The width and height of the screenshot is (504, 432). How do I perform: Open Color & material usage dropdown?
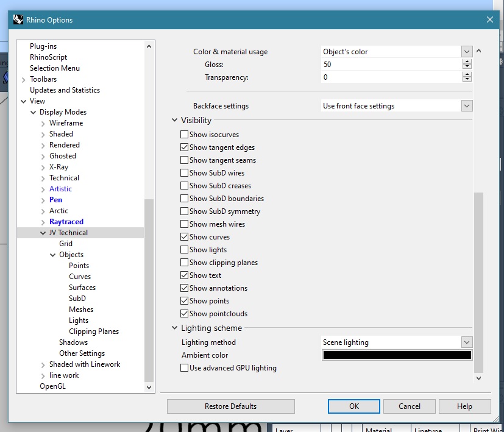(467, 51)
